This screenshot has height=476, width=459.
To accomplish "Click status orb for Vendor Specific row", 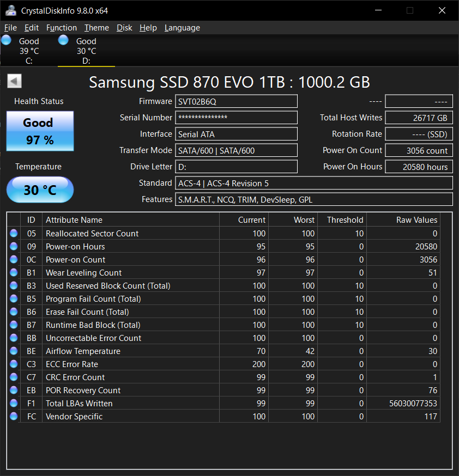I will point(14,416).
